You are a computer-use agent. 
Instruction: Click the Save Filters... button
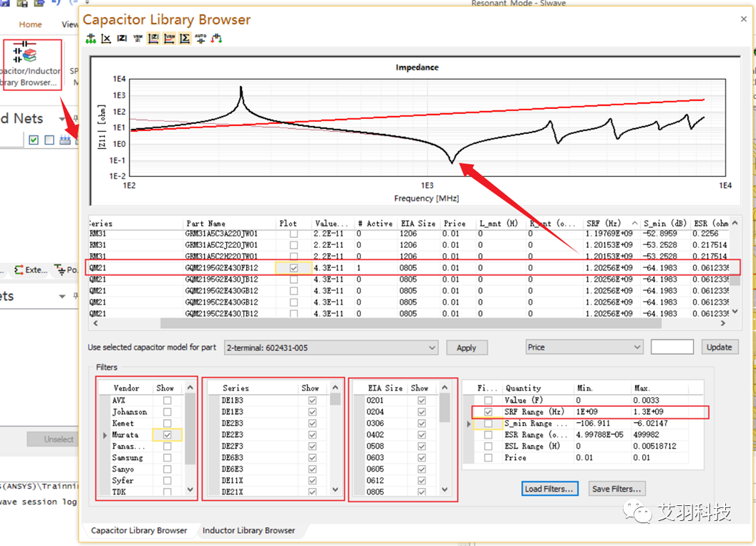pos(616,489)
